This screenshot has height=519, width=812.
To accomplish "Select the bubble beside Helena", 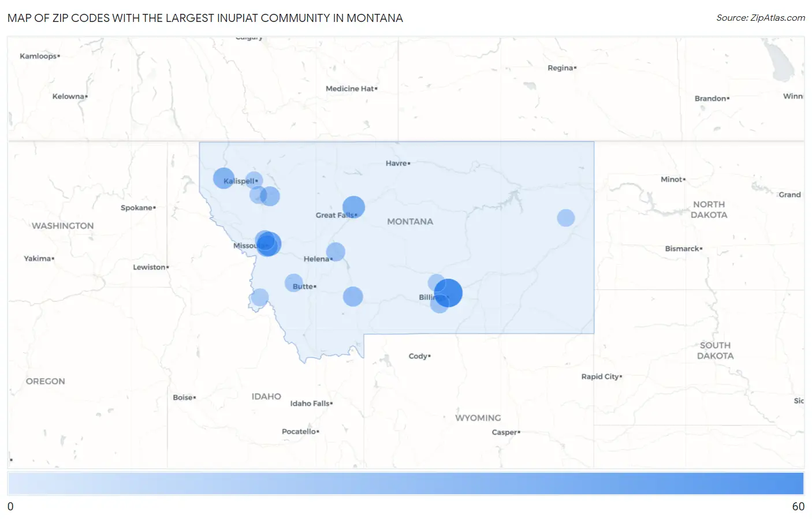I will click(336, 252).
